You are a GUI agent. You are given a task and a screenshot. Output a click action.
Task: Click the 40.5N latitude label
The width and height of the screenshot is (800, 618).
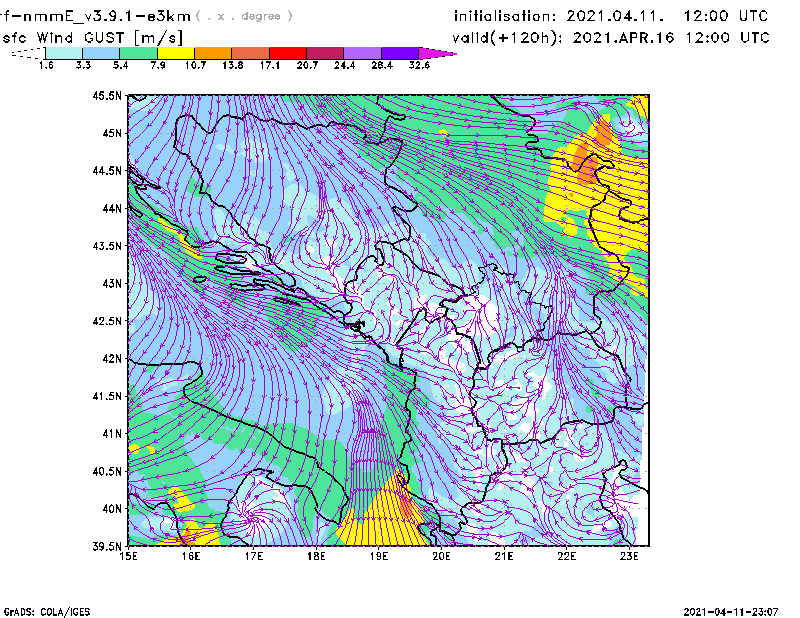[x=107, y=472]
